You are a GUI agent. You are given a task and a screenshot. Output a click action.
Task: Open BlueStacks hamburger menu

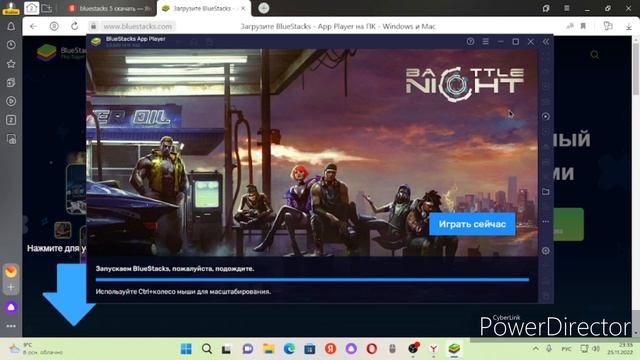pos(485,42)
